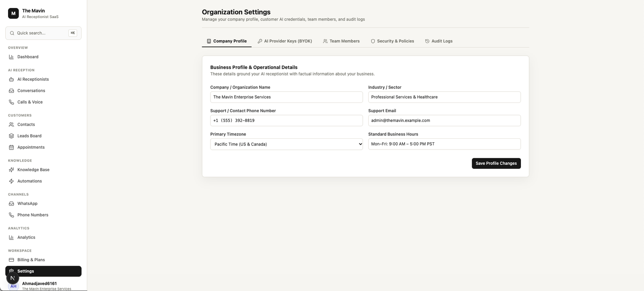Edit the Support Email field
The image size is (644, 291).
444,121
